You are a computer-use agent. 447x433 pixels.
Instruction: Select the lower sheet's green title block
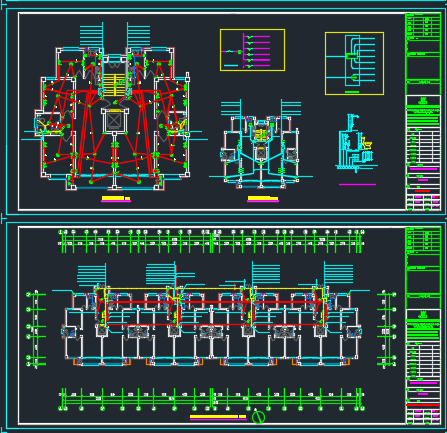pyautogui.click(x=423, y=326)
